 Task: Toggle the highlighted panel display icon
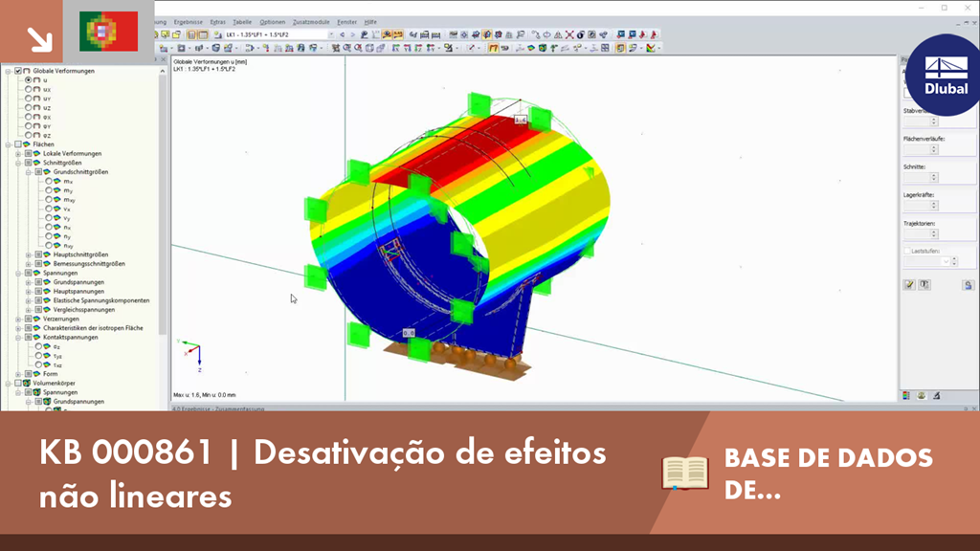[620, 48]
